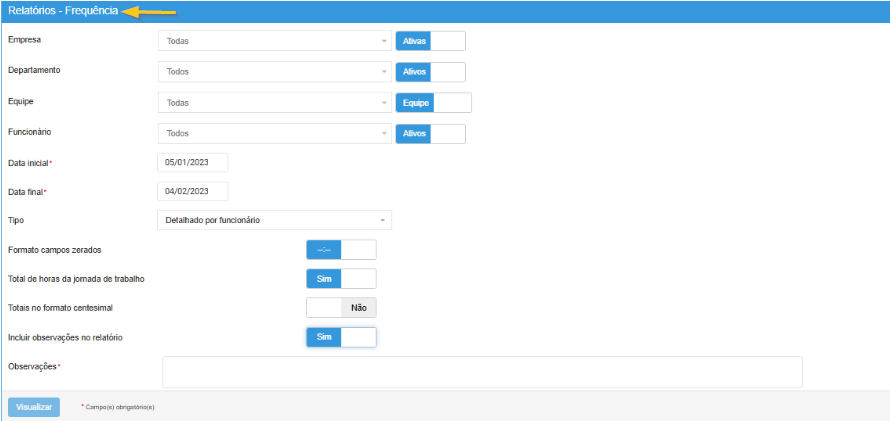
Task: Expand the Departamento dropdown list
Action: pos(274,72)
